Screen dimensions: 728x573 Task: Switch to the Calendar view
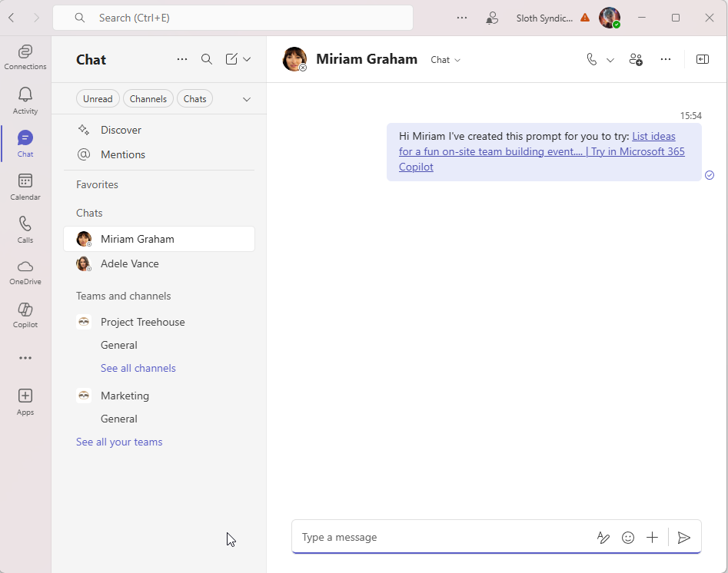(25, 186)
